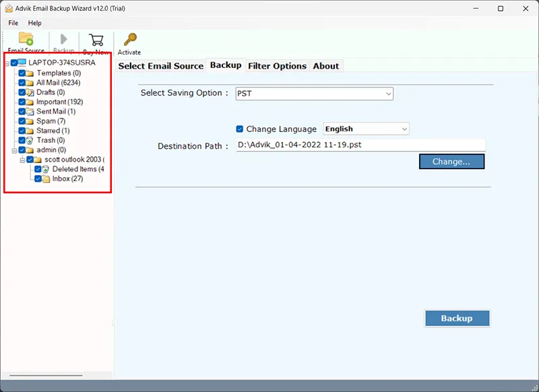
Task: Click the Deleted Items recycle bin icon
Action: [46, 169]
